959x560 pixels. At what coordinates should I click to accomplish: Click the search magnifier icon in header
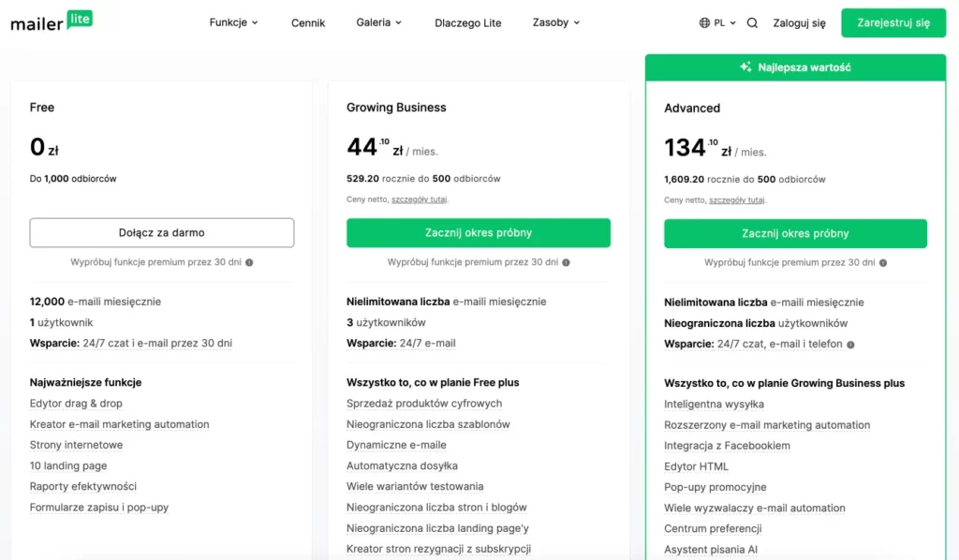752,22
